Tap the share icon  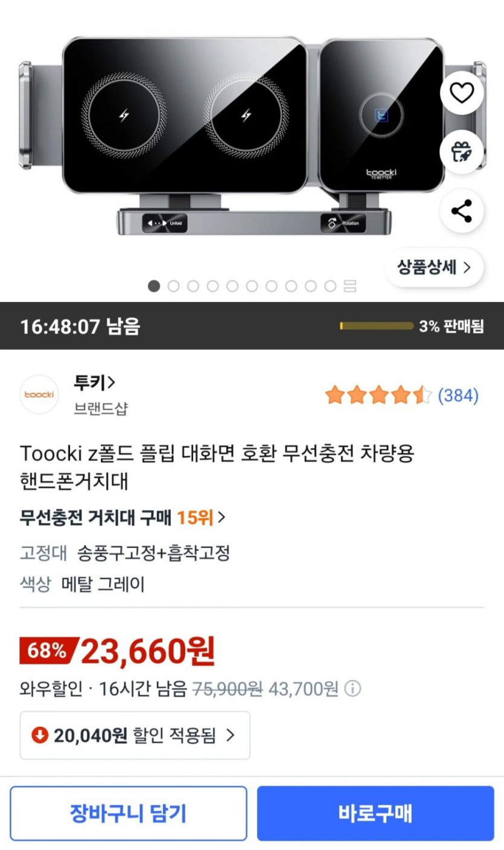pos(462,211)
